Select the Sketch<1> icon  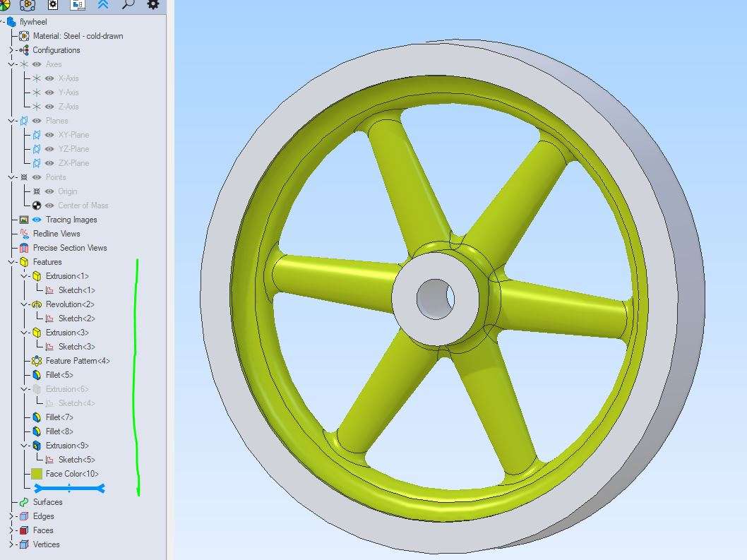click(x=49, y=290)
